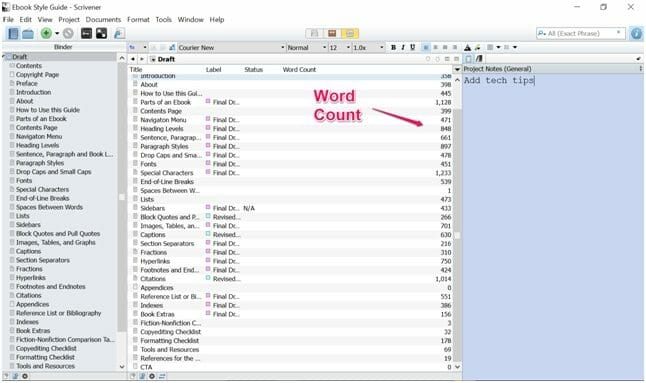
Task: Toggle italic formatting
Action: (x=403, y=47)
